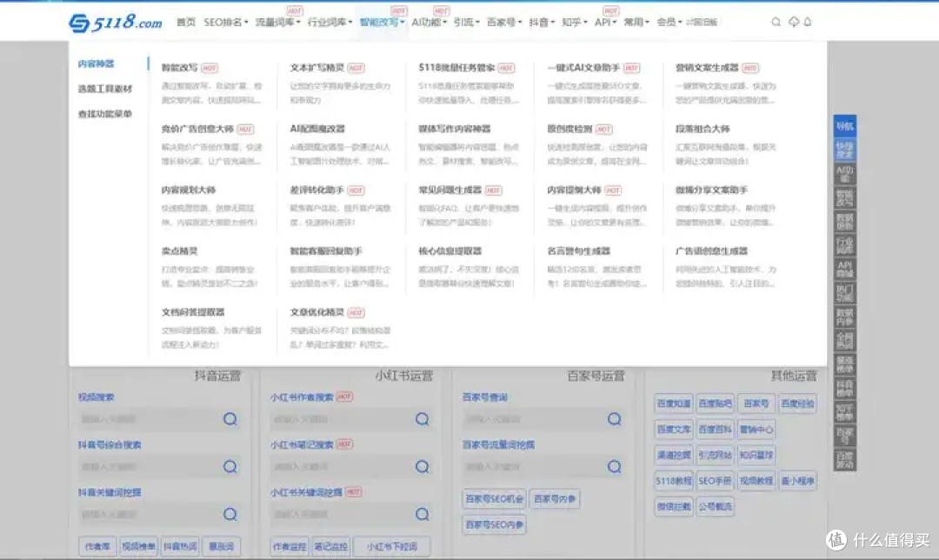
Task: Expand the 行业词库 dropdown menu
Action: pos(330,22)
